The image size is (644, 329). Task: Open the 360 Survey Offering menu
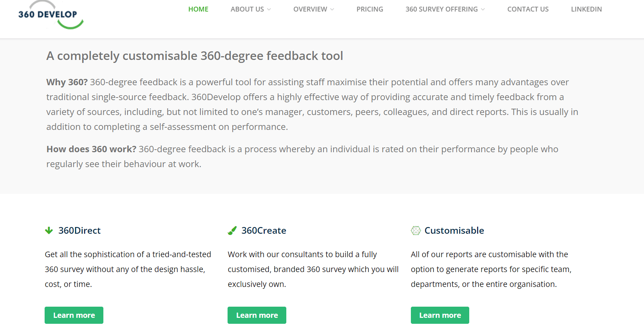(441, 9)
